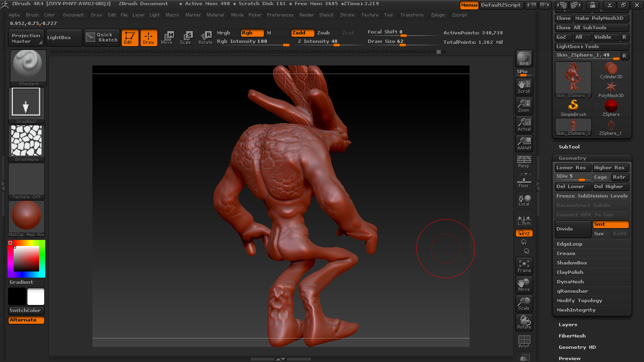Screen dimensions: 644x362
Task: Expand the Modify Topology subsection
Action: coord(579,301)
